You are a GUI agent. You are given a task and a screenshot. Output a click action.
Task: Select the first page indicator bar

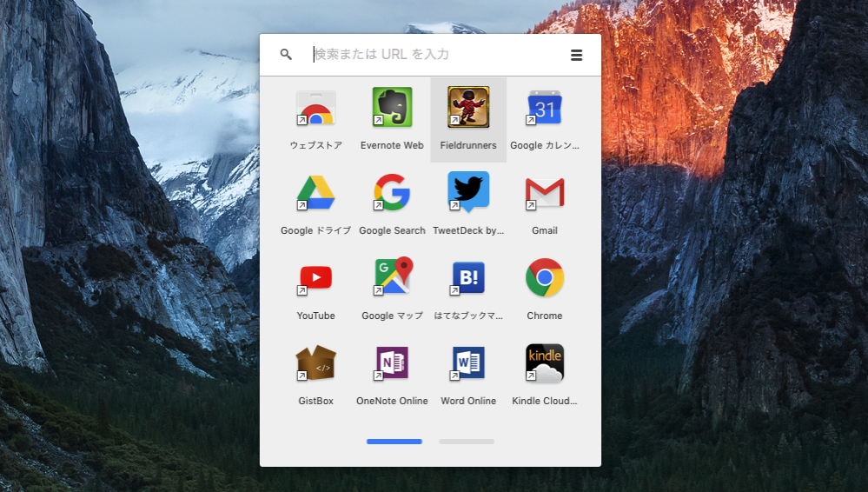(x=394, y=442)
